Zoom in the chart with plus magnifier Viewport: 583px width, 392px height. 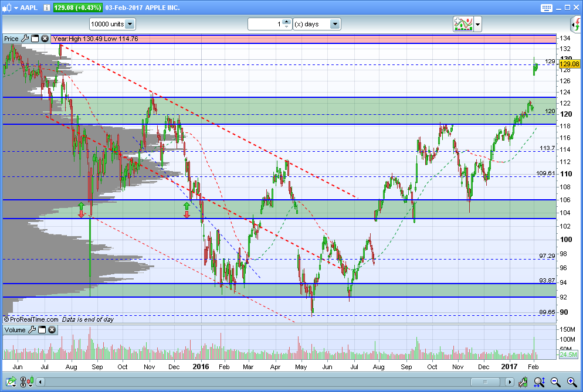tap(572, 381)
